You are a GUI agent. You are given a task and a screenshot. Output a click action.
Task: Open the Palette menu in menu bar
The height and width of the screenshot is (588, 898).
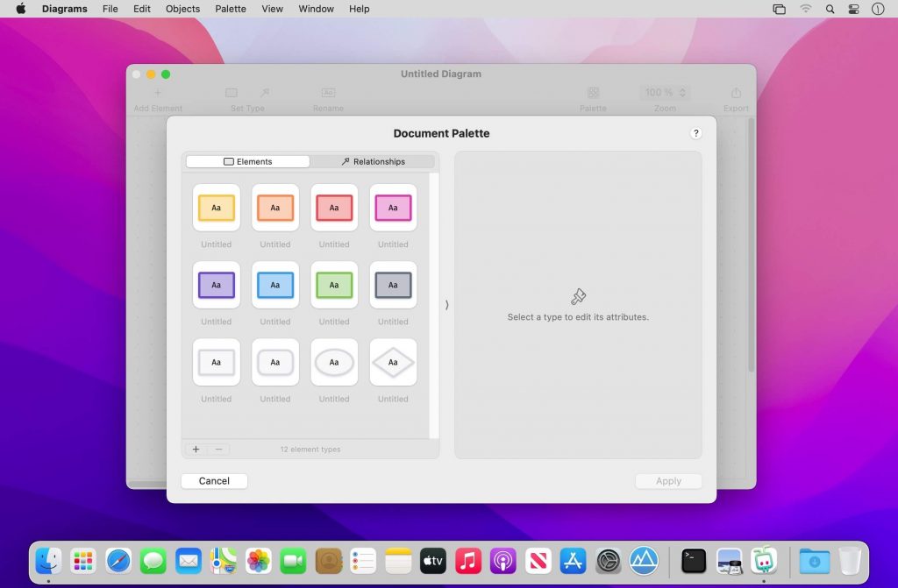tap(231, 9)
